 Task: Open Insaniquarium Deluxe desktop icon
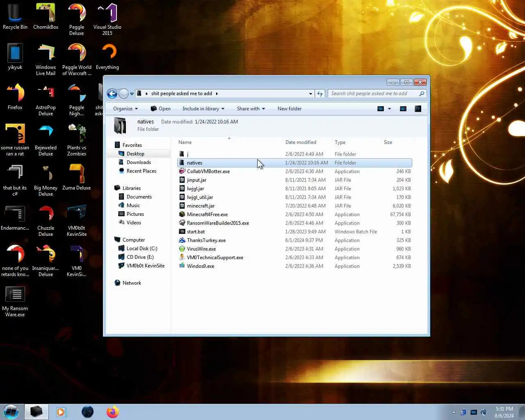46,261
